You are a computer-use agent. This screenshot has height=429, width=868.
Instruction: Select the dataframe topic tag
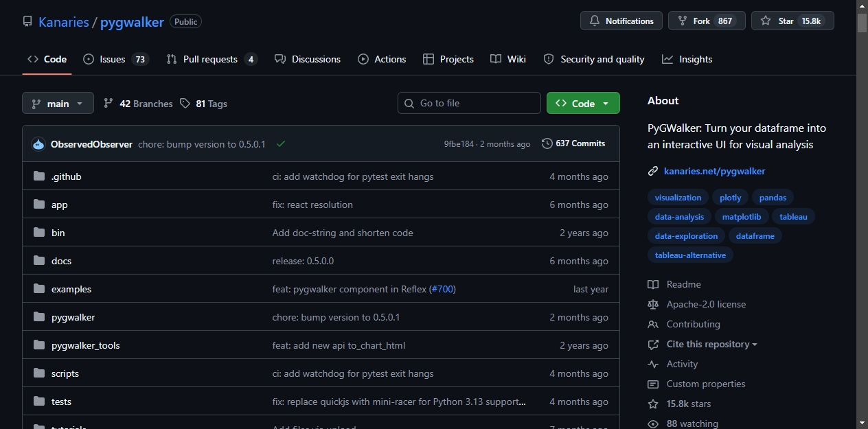[755, 236]
